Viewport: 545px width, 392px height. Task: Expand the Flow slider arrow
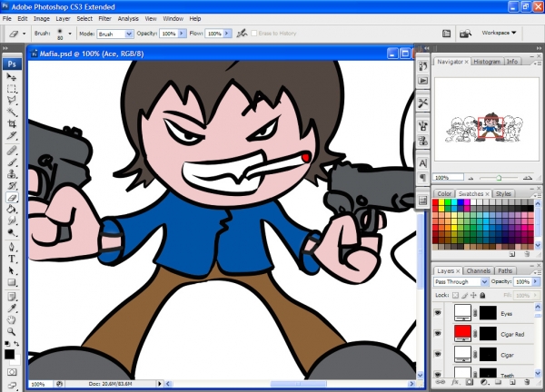click(x=227, y=34)
